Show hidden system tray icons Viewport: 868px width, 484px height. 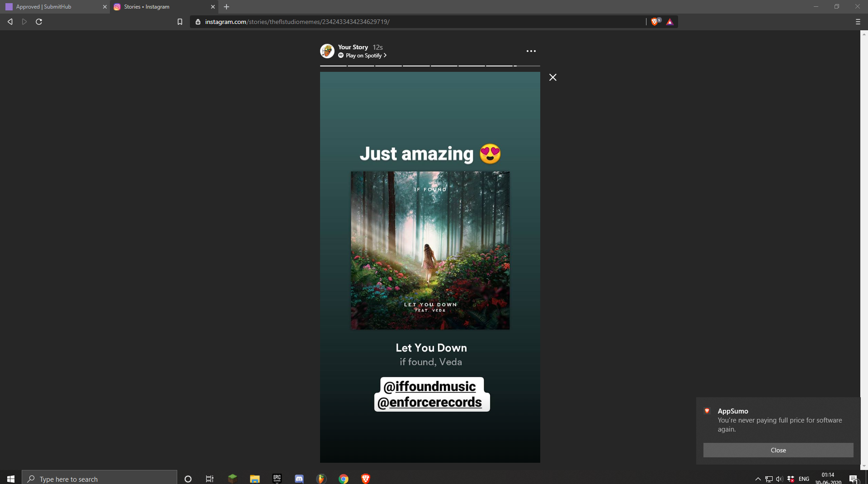pyautogui.click(x=758, y=479)
